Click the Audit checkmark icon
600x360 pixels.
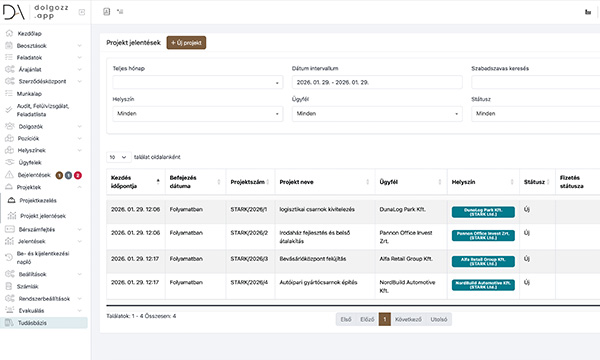click(8, 110)
